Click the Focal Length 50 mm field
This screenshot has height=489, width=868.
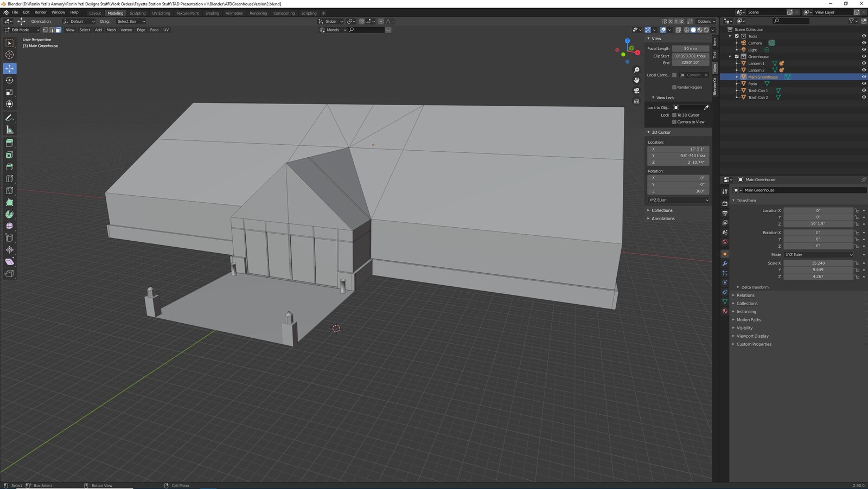click(x=691, y=49)
